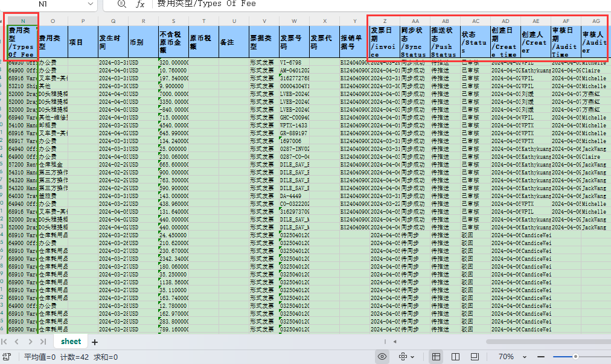Screen dimensions: 611x364
Task: Click invoice number cell VI-6798
Action: pyautogui.click(x=294, y=62)
